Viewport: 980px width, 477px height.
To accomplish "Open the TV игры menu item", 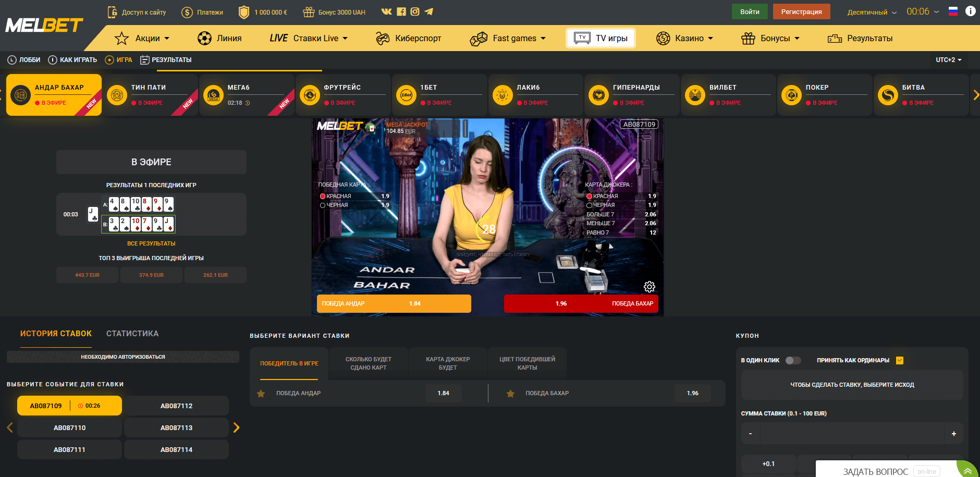I will (x=601, y=38).
